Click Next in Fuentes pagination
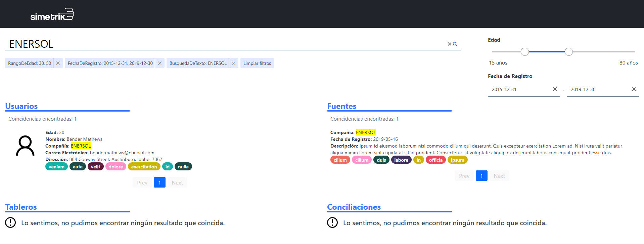 (499, 176)
